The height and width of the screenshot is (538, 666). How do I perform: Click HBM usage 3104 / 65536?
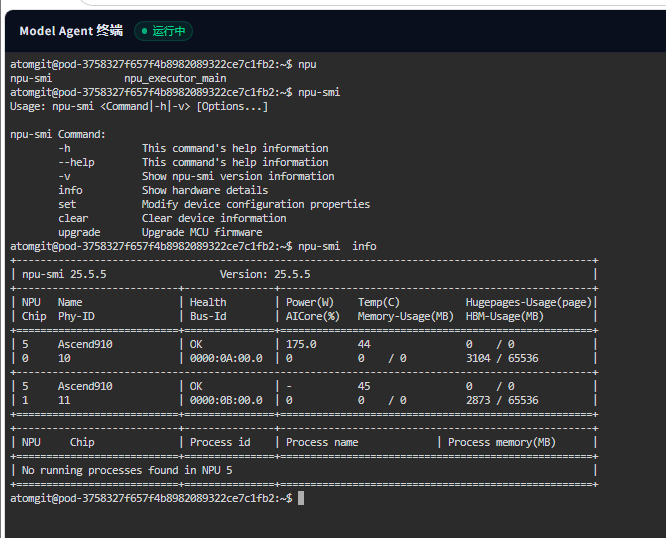[502, 358]
